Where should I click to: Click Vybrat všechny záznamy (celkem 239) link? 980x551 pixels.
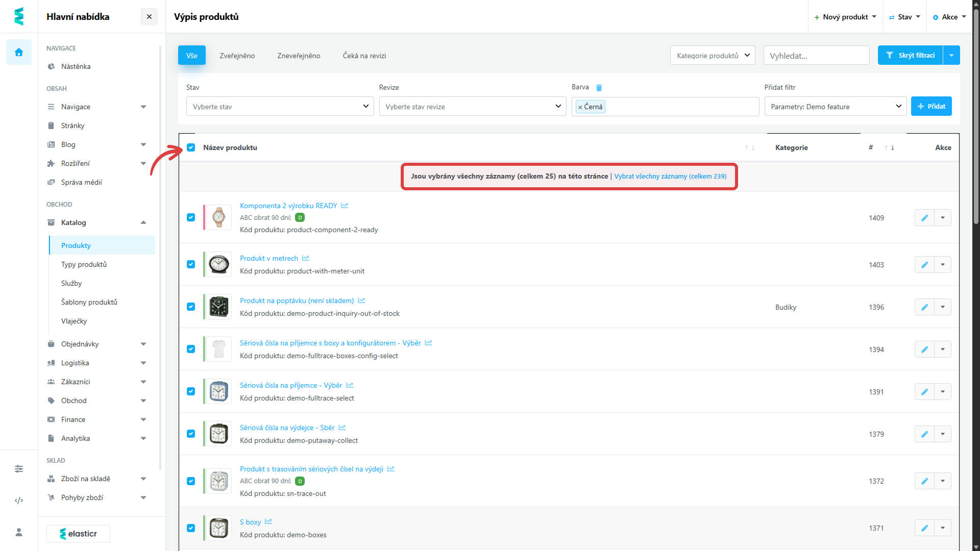[x=670, y=176]
